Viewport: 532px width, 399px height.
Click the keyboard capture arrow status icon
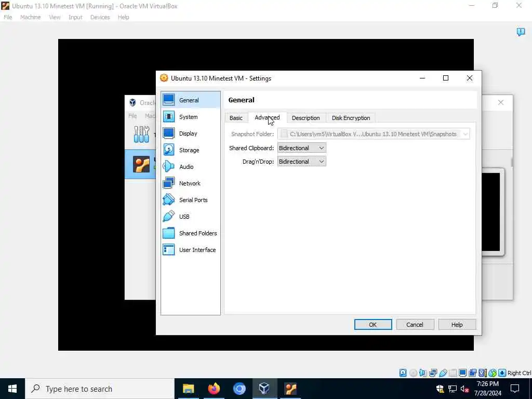click(x=502, y=373)
